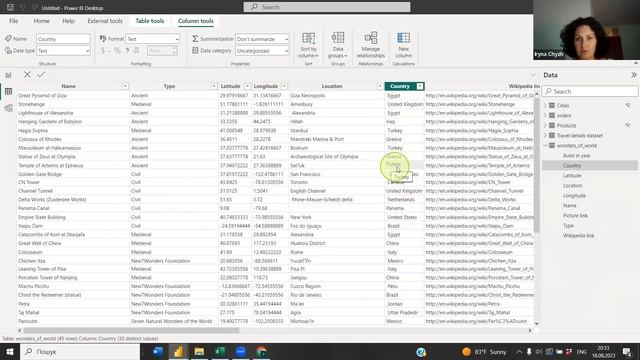Open the notification center icon

click(x=627, y=351)
